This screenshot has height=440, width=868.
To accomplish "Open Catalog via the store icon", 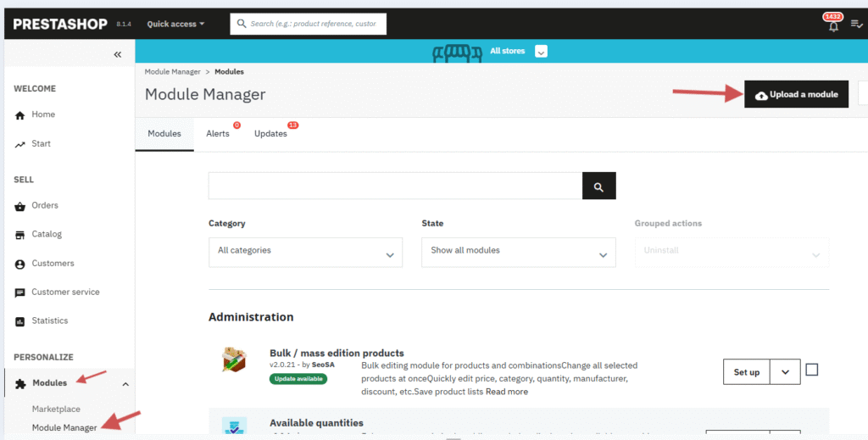I will [20, 235].
